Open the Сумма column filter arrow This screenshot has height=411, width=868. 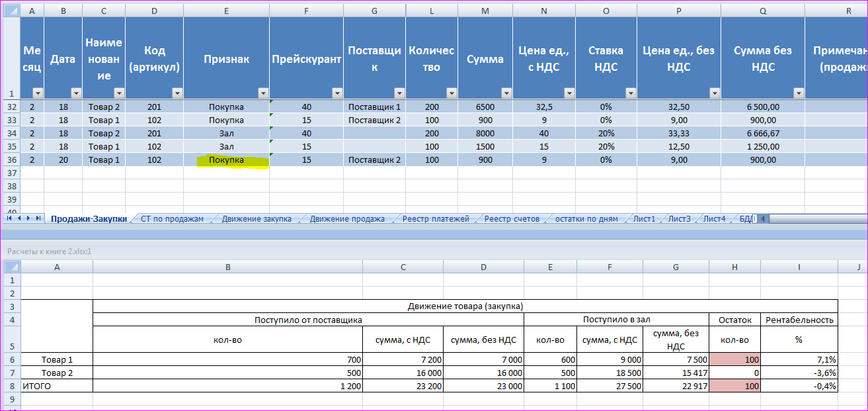[x=505, y=93]
